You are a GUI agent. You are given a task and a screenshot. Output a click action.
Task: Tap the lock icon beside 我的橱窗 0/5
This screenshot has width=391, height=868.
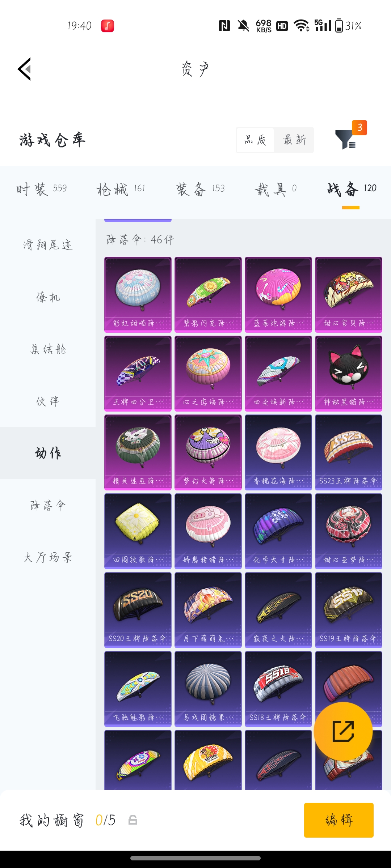point(133,820)
